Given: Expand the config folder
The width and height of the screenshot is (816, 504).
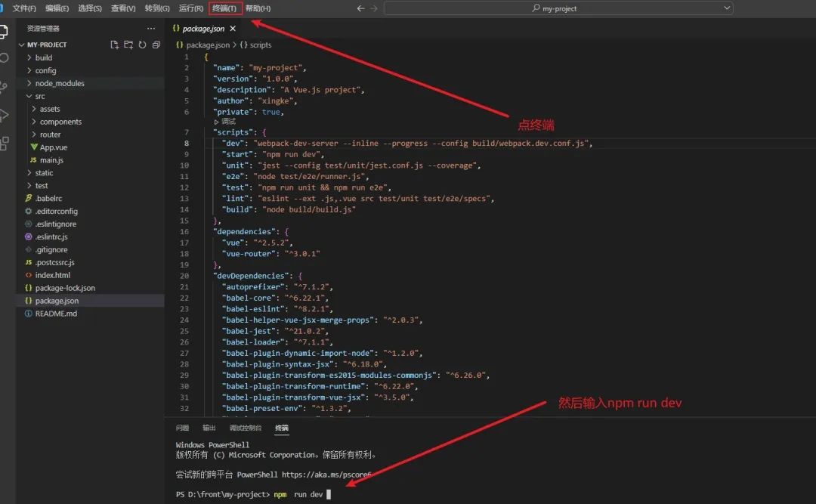Looking at the screenshot, I should [x=45, y=70].
